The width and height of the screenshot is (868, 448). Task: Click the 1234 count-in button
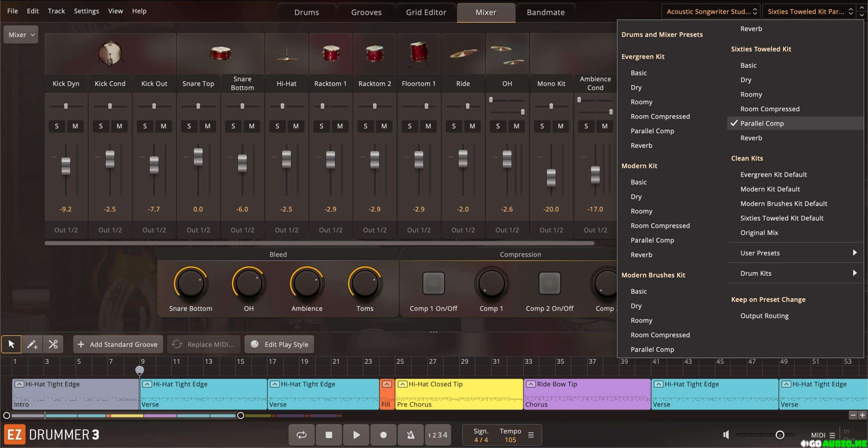438,435
